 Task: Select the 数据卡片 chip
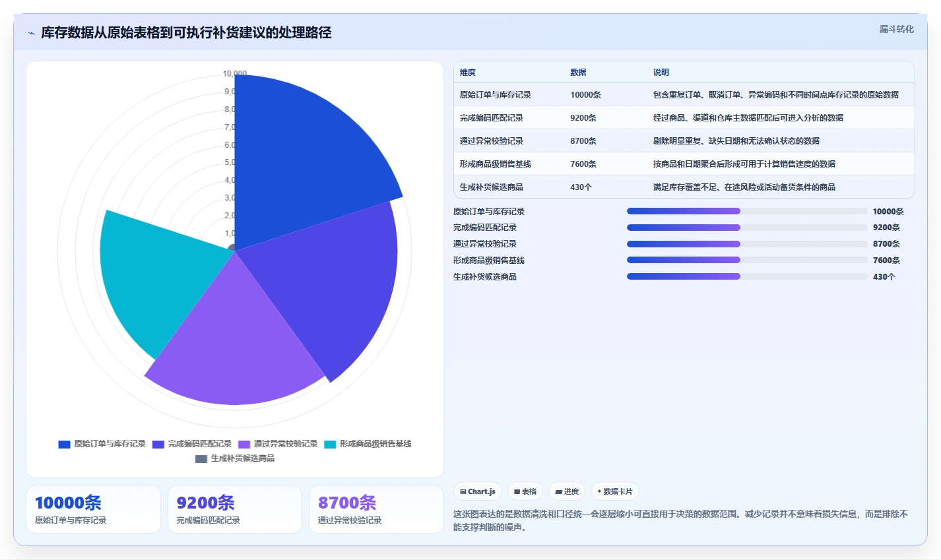(x=615, y=491)
